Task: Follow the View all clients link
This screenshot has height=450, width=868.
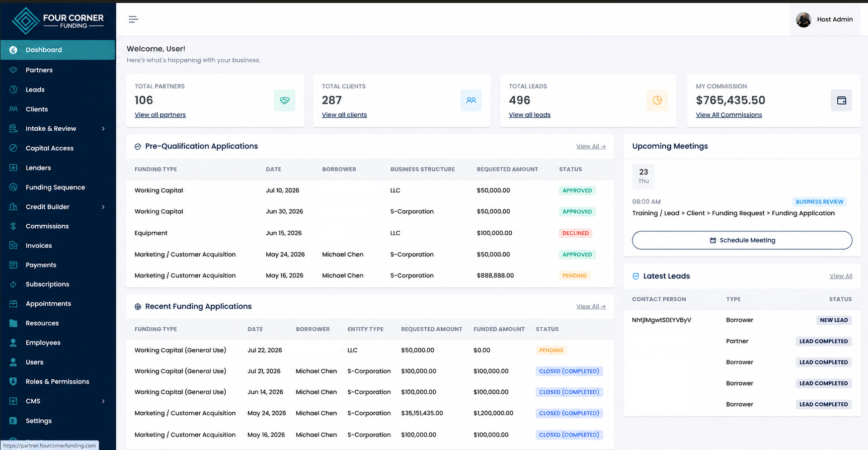Action: coord(344,115)
